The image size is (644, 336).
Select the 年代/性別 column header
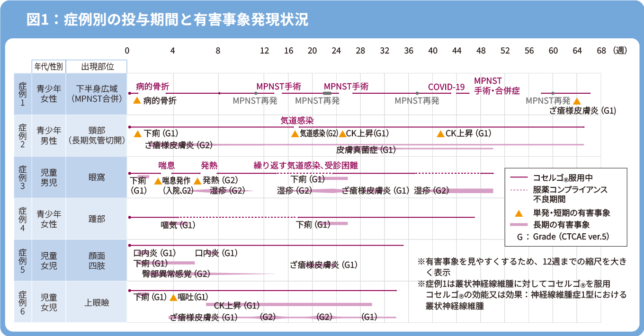(x=49, y=66)
